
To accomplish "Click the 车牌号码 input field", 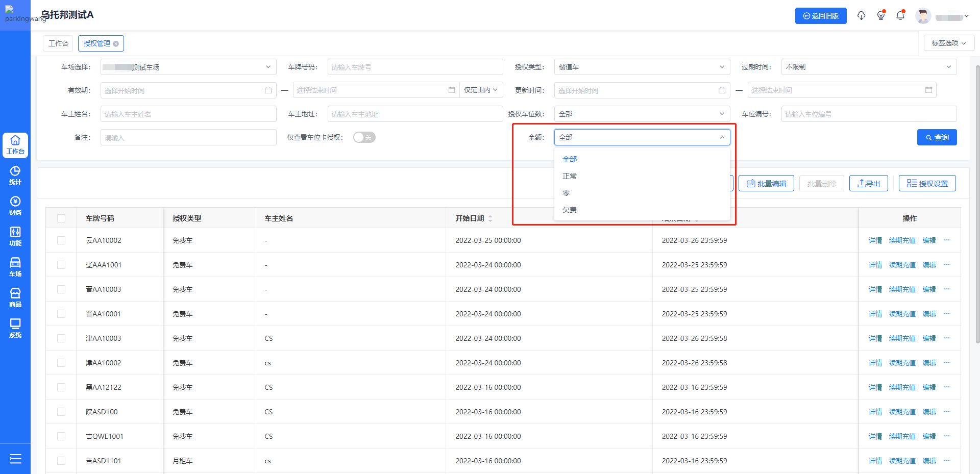I will [415, 67].
